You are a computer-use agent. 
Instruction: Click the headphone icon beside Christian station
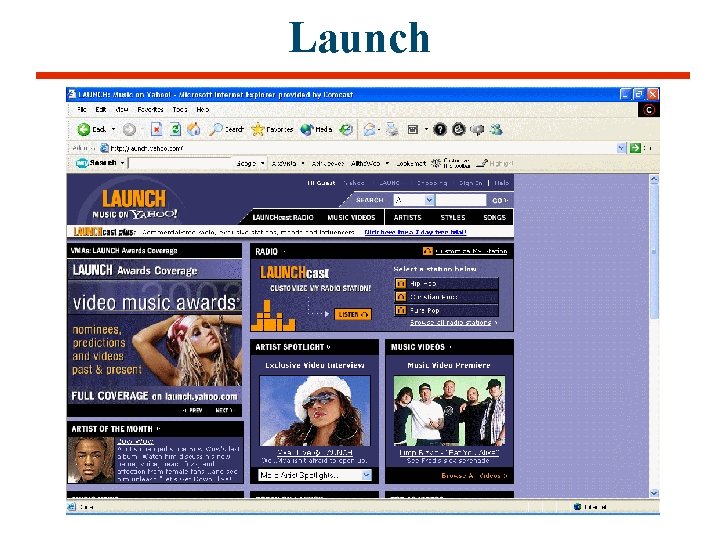point(401,297)
